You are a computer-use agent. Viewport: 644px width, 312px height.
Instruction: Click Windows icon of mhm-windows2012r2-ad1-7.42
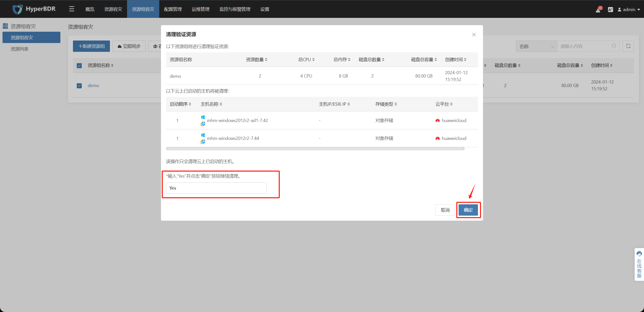coord(203,117)
